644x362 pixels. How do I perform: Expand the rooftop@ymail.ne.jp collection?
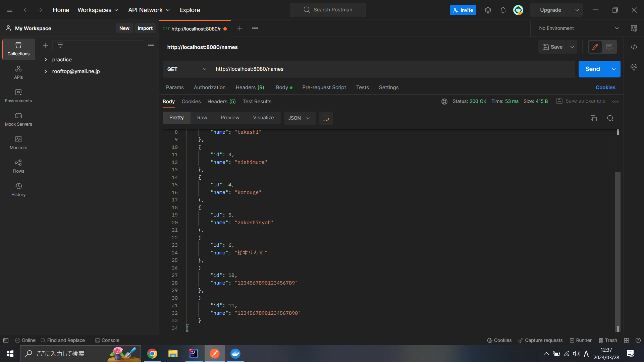(x=46, y=71)
